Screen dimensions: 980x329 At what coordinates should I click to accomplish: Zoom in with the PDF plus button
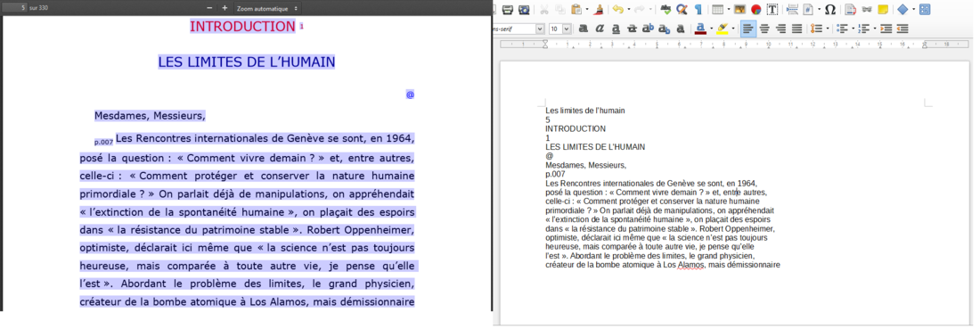(x=225, y=8)
